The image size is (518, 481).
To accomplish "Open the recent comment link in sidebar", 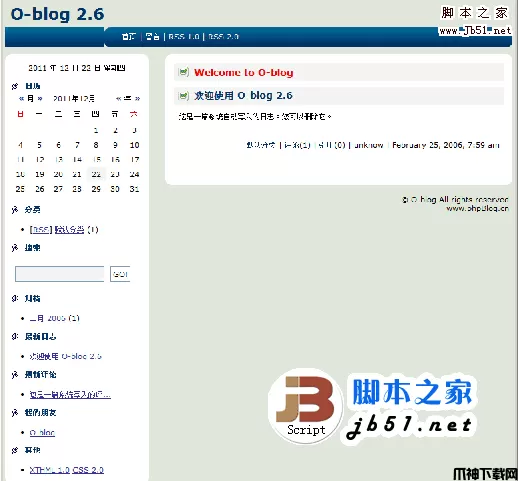I will (x=70, y=395).
